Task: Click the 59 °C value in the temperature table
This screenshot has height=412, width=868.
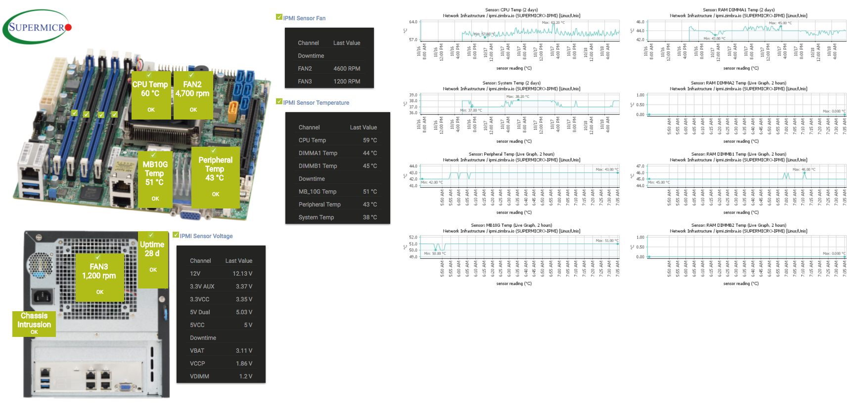Action: 370,140
